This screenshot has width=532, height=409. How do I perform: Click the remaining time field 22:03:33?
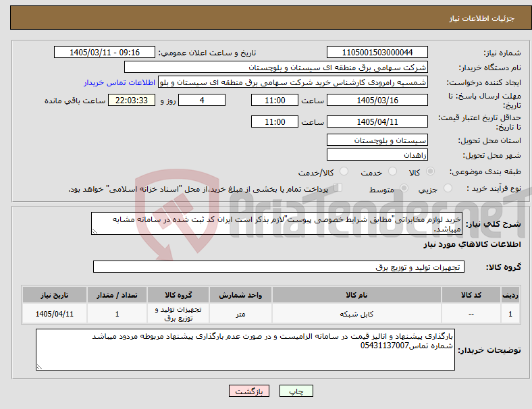pyautogui.click(x=132, y=101)
